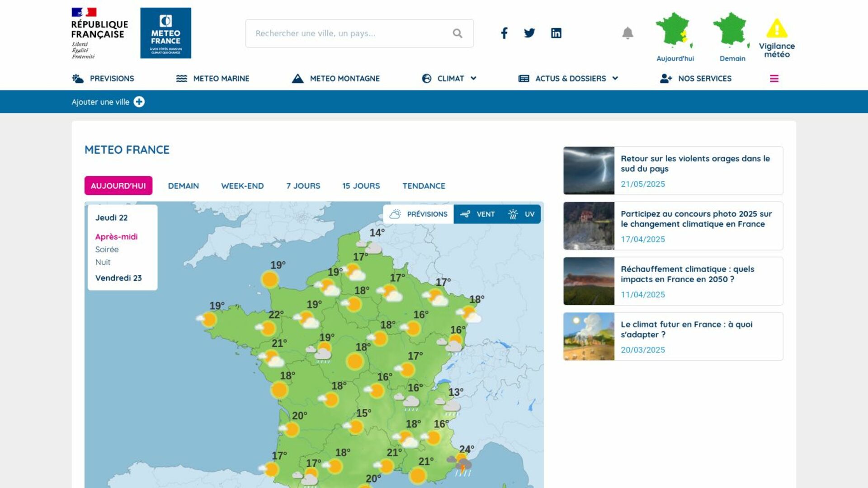The width and height of the screenshot is (868, 488).
Task: Click the 22° sun icon on the map
Action: [266, 327]
